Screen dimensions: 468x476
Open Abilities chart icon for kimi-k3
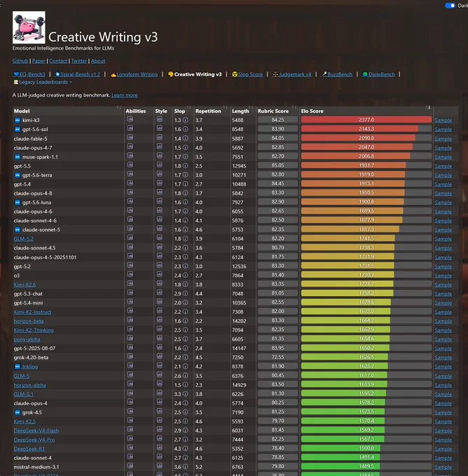coord(130,119)
